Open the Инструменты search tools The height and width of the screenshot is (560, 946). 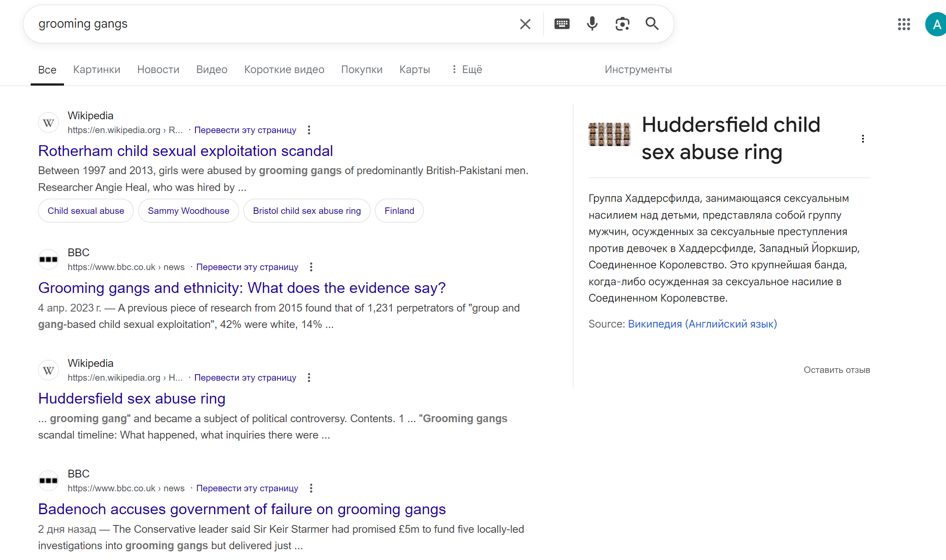[x=638, y=70]
